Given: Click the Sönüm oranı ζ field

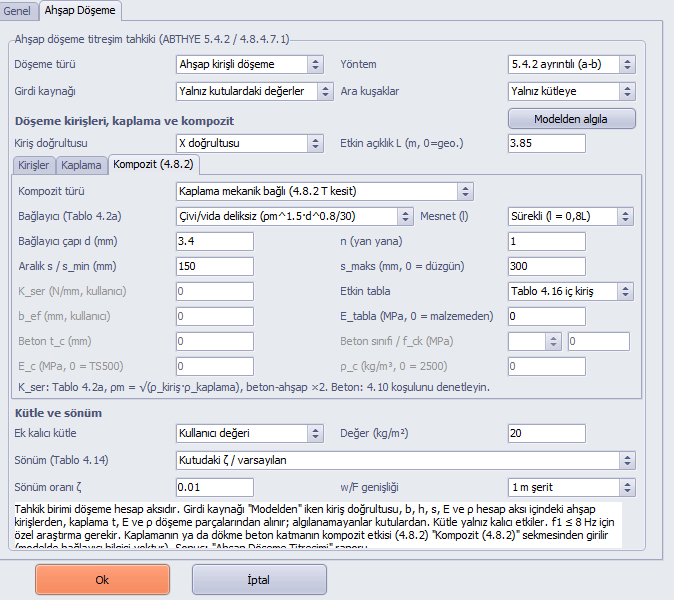Looking at the screenshot, I should 214,487.
